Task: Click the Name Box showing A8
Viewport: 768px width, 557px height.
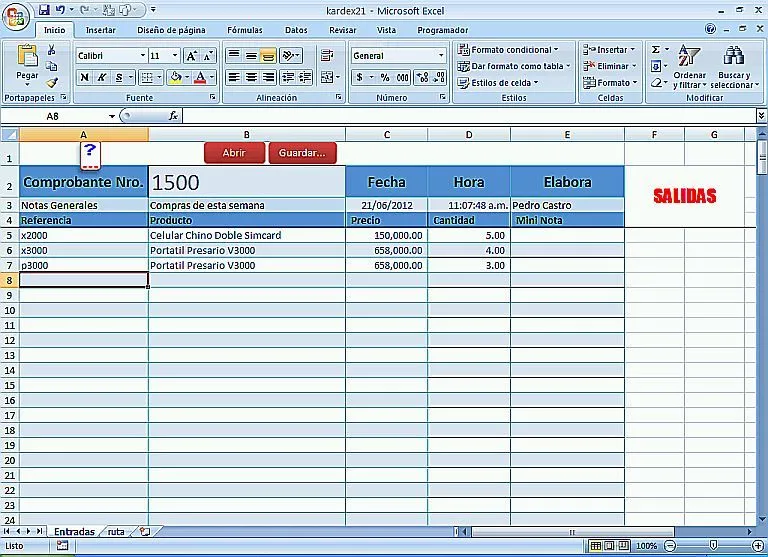Action: pyautogui.click(x=53, y=116)
